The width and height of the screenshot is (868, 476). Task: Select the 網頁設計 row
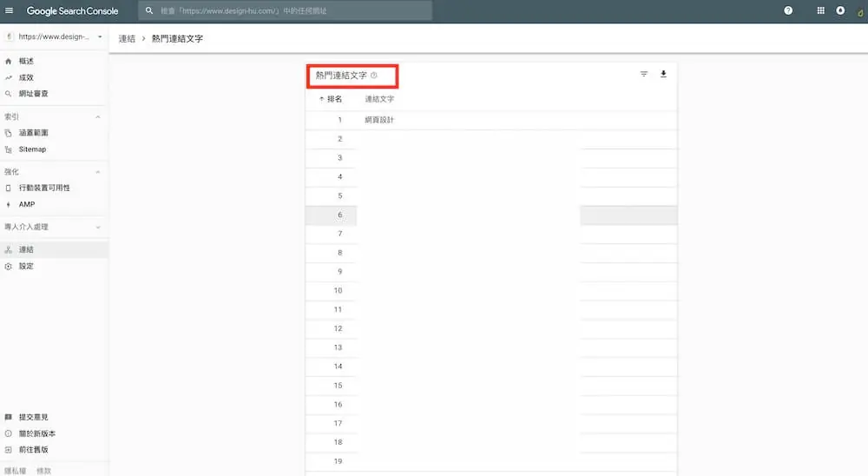[x=491, y=120]
